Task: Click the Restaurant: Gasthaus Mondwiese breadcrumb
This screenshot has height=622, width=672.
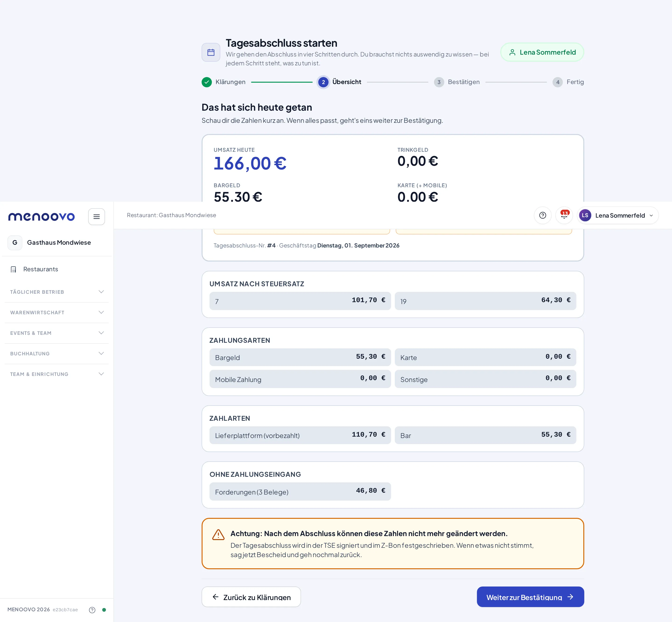Action: (171, 215)
